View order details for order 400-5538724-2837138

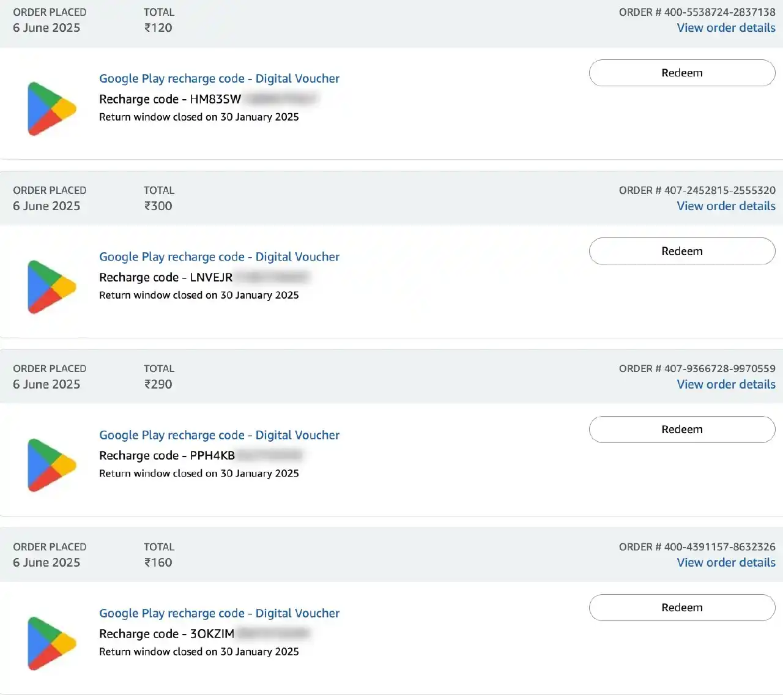click(726, 28)
